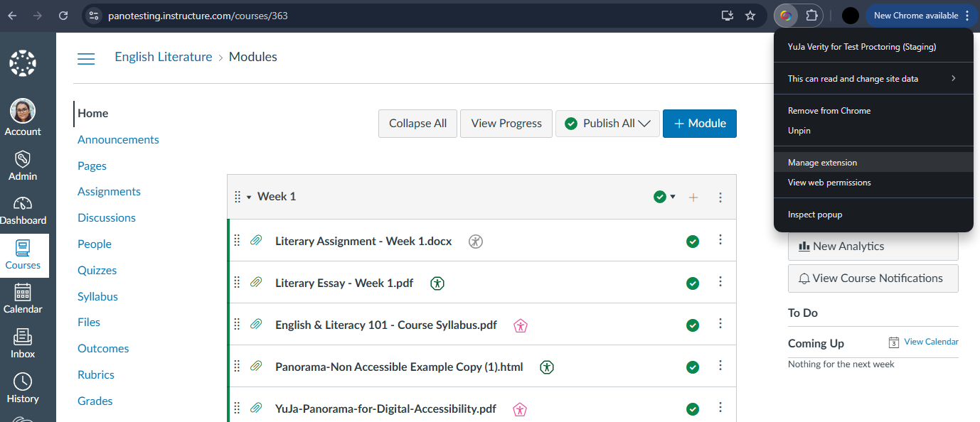Go to Dashboard via speedometer icon
This screenshot has width=980, height=422.
[x=23, y=203]
